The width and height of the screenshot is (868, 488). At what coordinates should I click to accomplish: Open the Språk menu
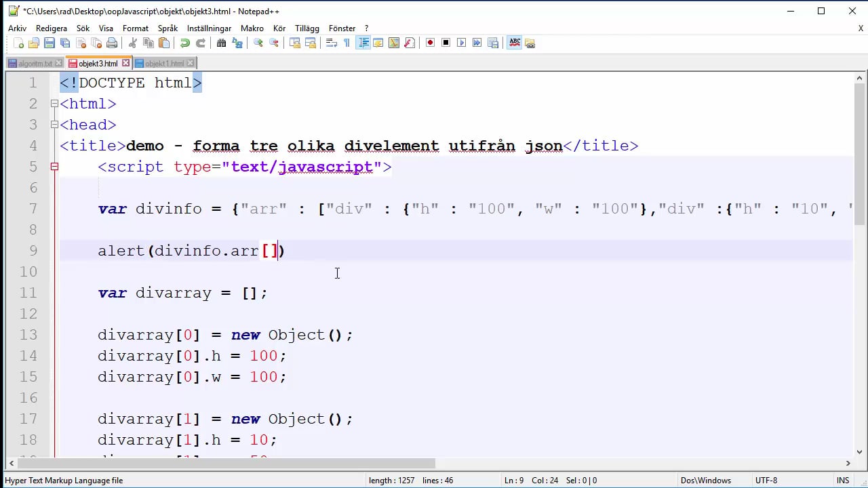coord(167,28)
